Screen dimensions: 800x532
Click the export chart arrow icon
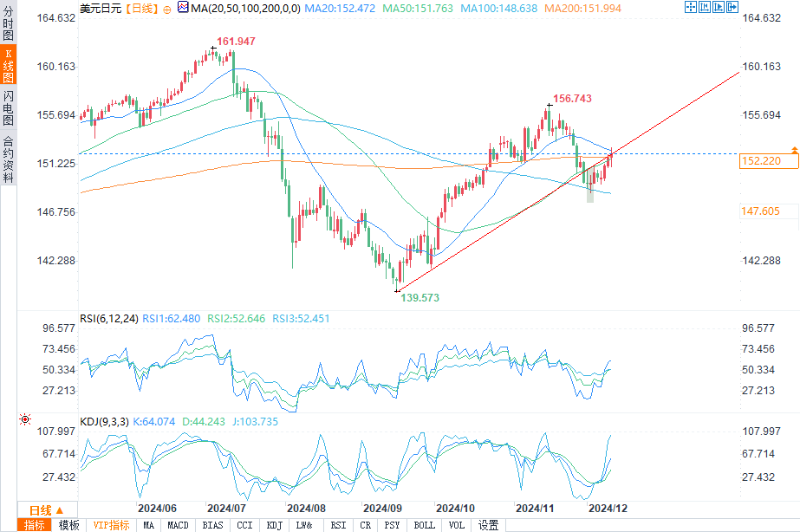pos(732,7)
